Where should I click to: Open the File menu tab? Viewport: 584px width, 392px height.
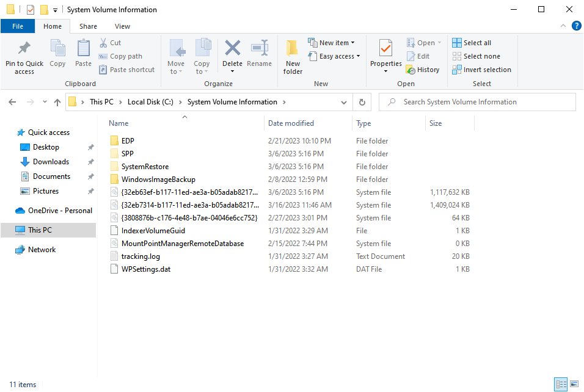click(x=18, y=26)
